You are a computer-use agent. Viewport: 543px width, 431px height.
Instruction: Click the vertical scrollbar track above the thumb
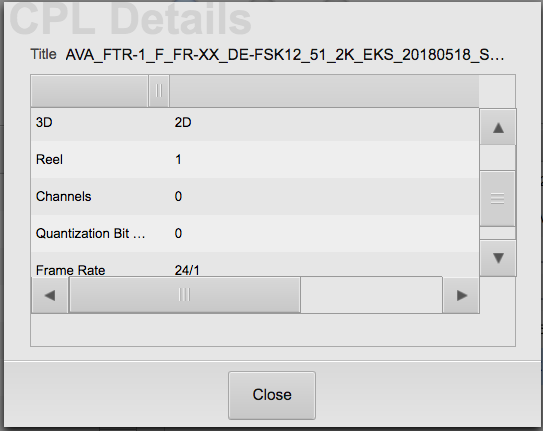coord(498,158)
